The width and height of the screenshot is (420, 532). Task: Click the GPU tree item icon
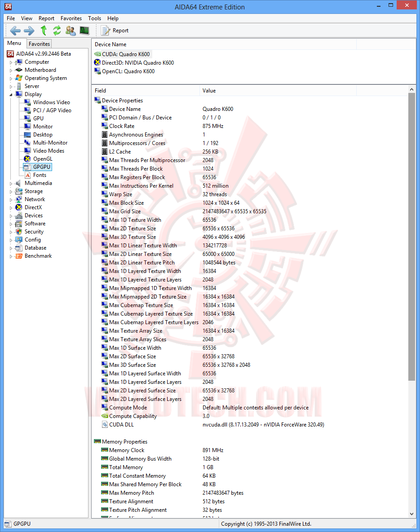click(x=27, y=118)
